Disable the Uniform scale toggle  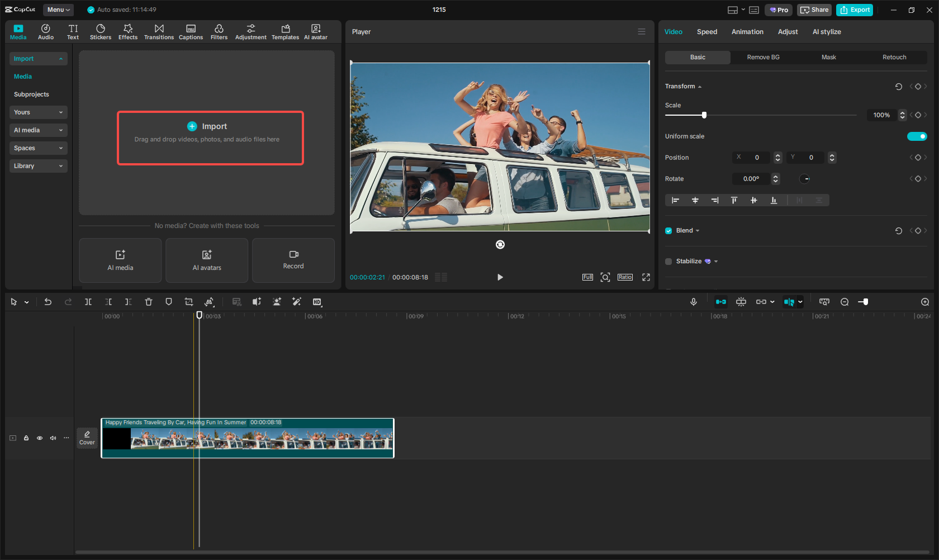(917, 136)
